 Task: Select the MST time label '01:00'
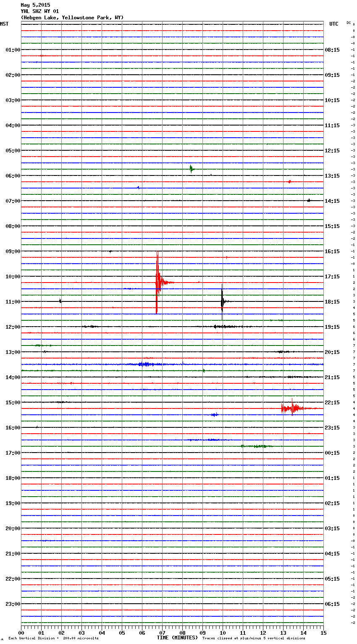click(13, 50)
